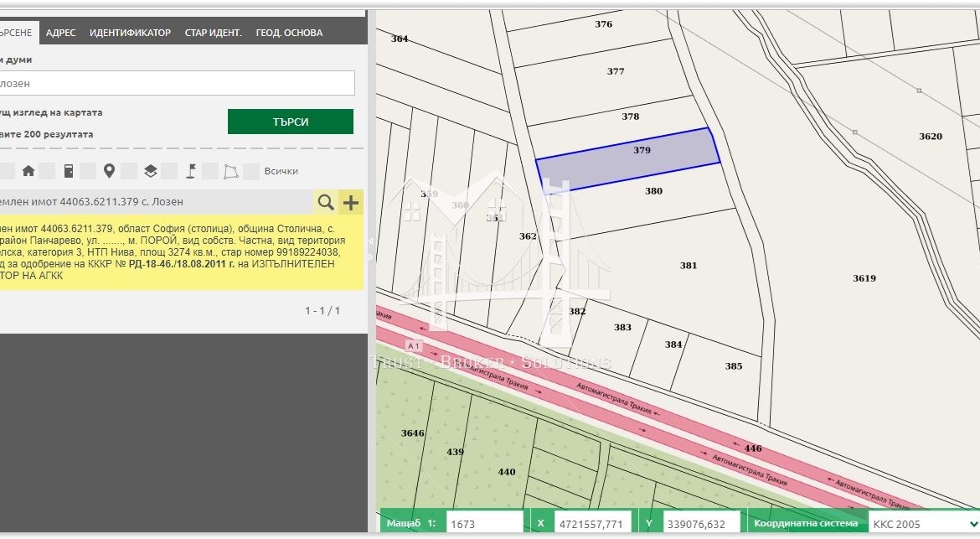This screenshot has height=539, width=980.
Task: Click the location pin address filter icon
Action: point(109,171)
